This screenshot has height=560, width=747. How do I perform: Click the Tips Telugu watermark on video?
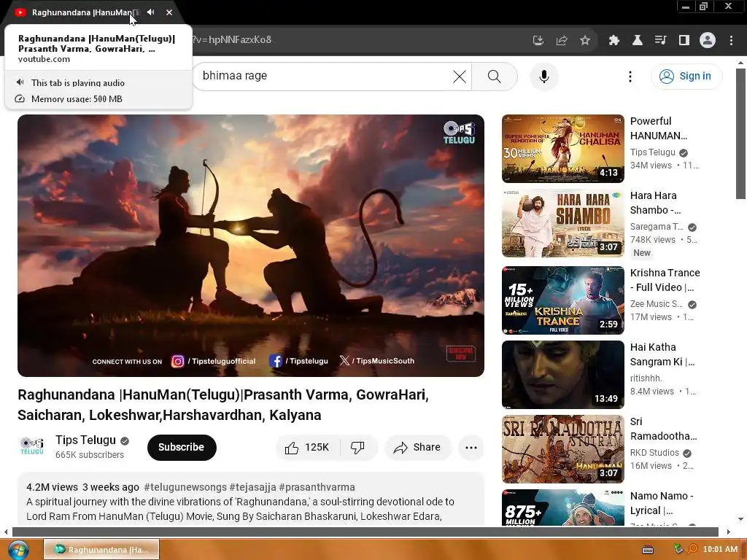click(x=460, y=133)
